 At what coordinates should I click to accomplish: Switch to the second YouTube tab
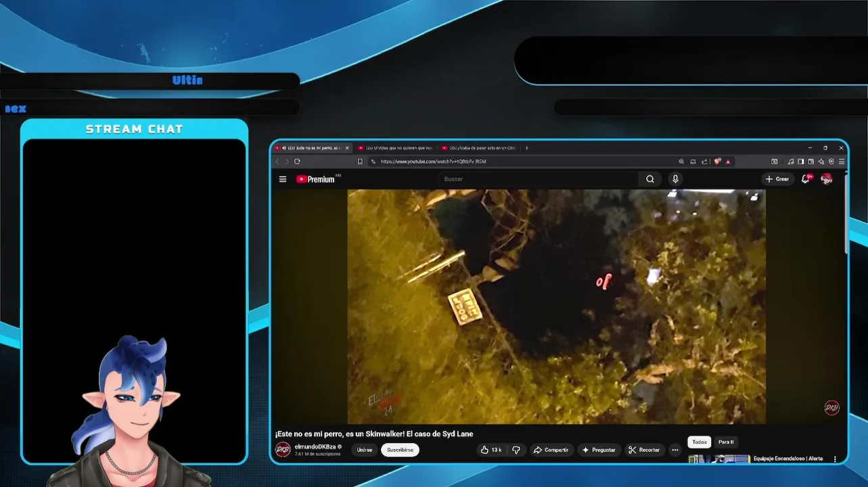396,147
